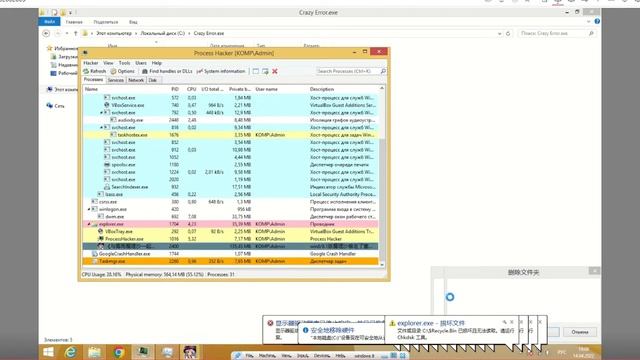The height and width of the screenshot is (360, 640).
Task: Open the blue Файл ribbon tab in Explorer
Action: [x=49, y=22]
